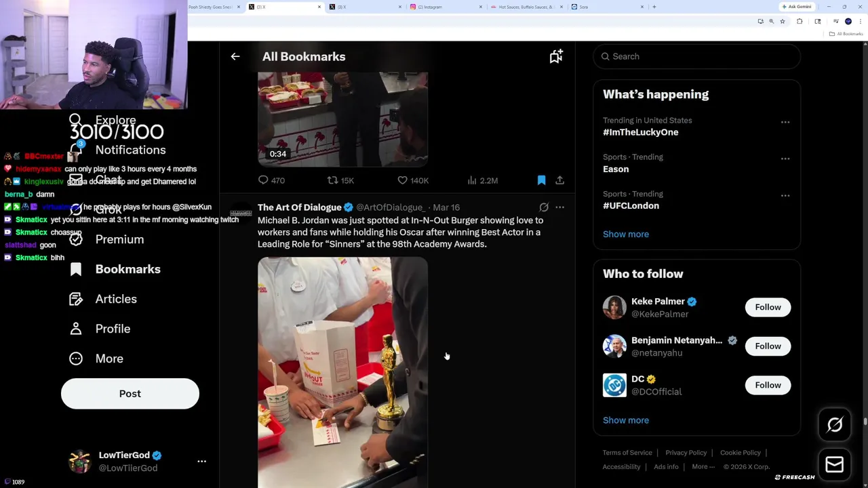Focus the Search field

(697, 56)
